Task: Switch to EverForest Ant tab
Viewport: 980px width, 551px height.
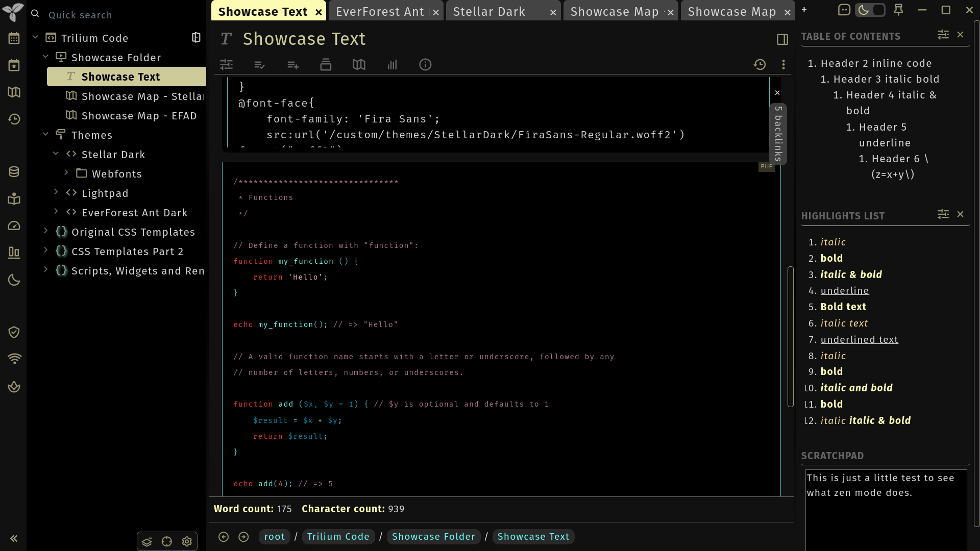Action: click(x=380, y=12)
